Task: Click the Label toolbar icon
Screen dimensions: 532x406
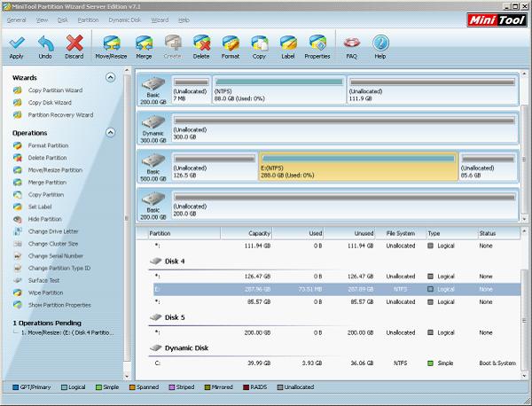Action: (x=288, y=43)
